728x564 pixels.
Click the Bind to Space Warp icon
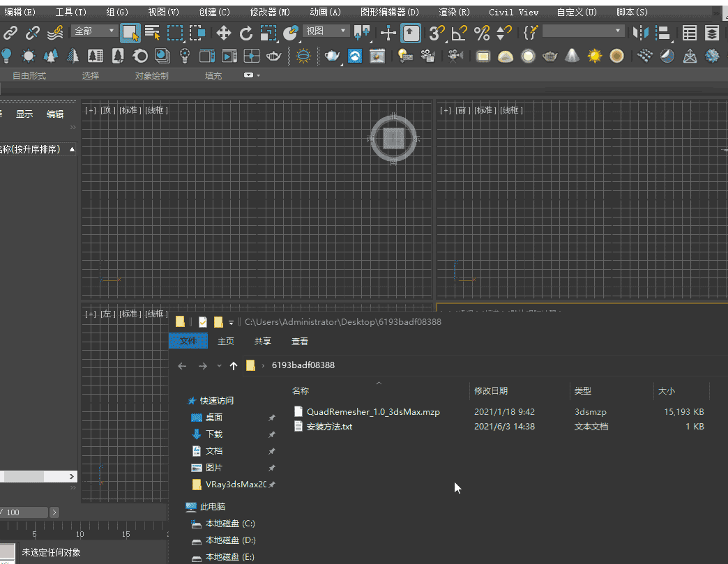55,33
